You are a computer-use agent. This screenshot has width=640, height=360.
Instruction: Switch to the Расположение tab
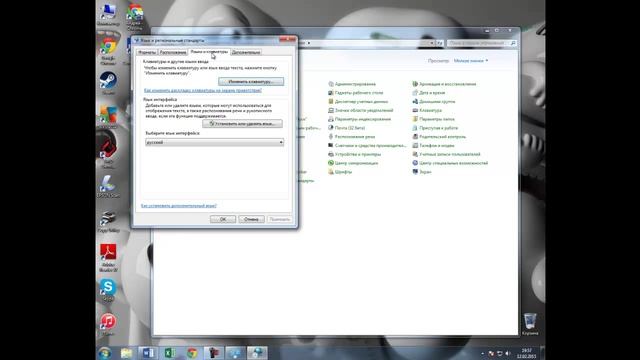coord(173,52)
